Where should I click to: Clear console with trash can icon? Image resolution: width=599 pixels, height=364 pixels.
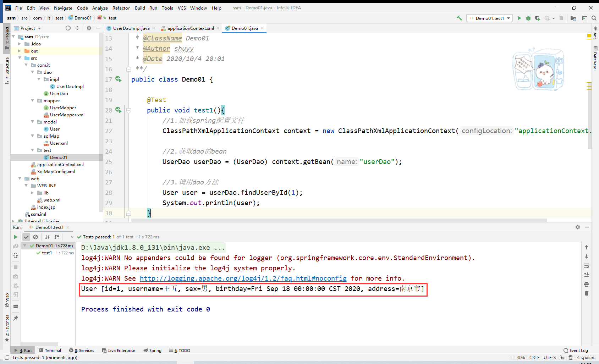tap(587, 293)
